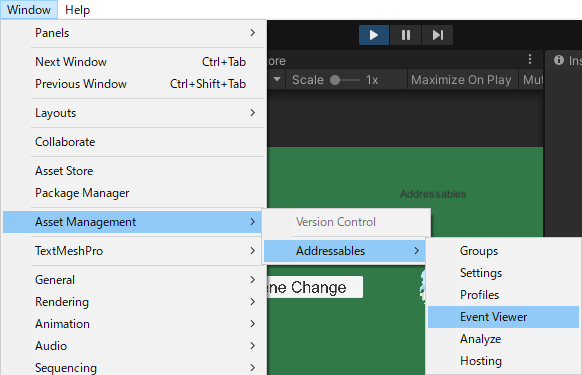Screen dimensions: 582x375
Task: Open the Window menu
Action: [x=29, y=10]
